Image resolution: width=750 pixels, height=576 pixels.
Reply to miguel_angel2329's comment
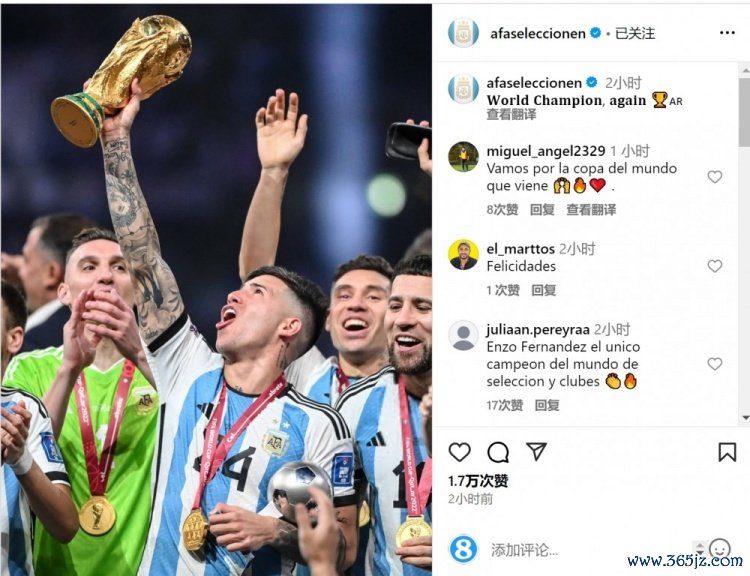[x=542, y=210]
